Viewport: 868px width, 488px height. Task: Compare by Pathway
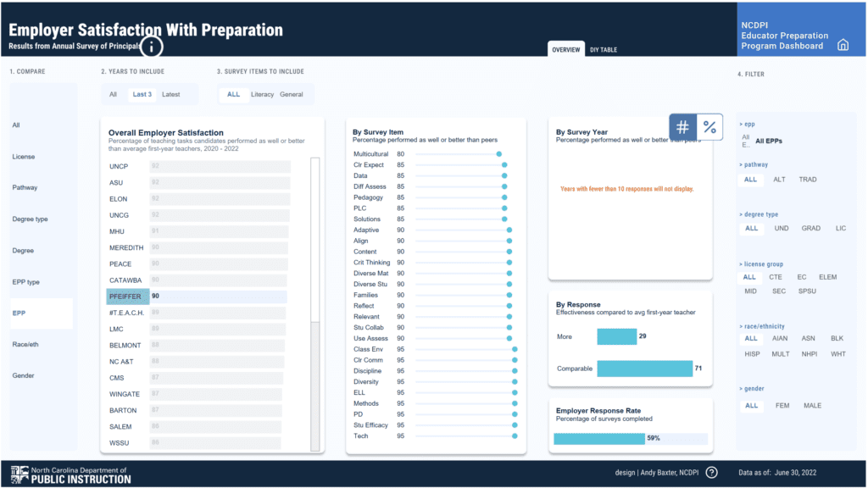[25, 187]
